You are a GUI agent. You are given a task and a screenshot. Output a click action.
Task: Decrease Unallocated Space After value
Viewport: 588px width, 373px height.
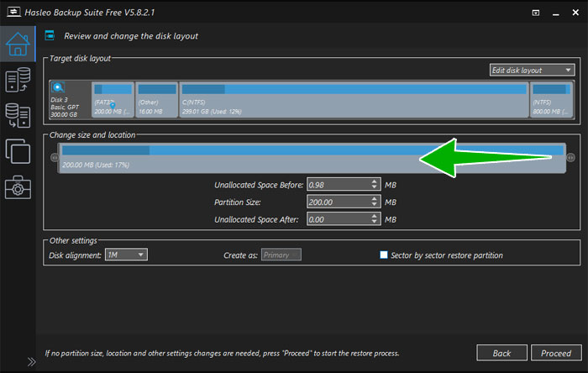[375, 223]
